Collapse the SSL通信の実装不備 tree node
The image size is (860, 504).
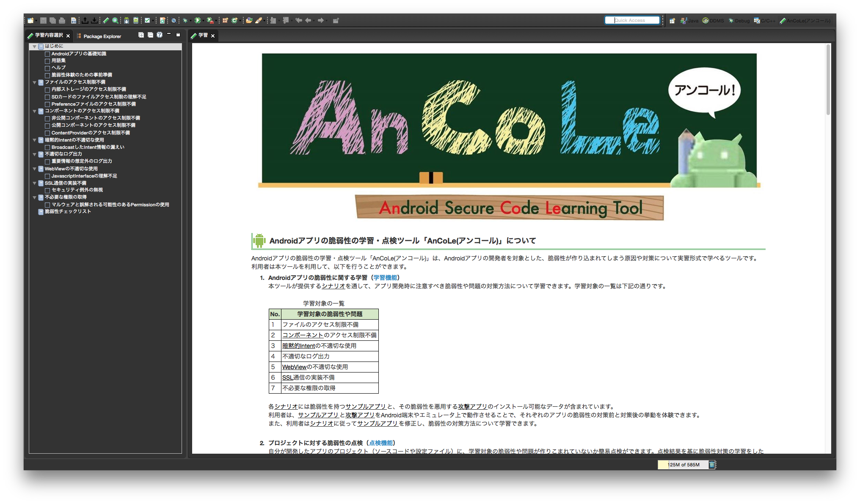(x=35, y=183)
